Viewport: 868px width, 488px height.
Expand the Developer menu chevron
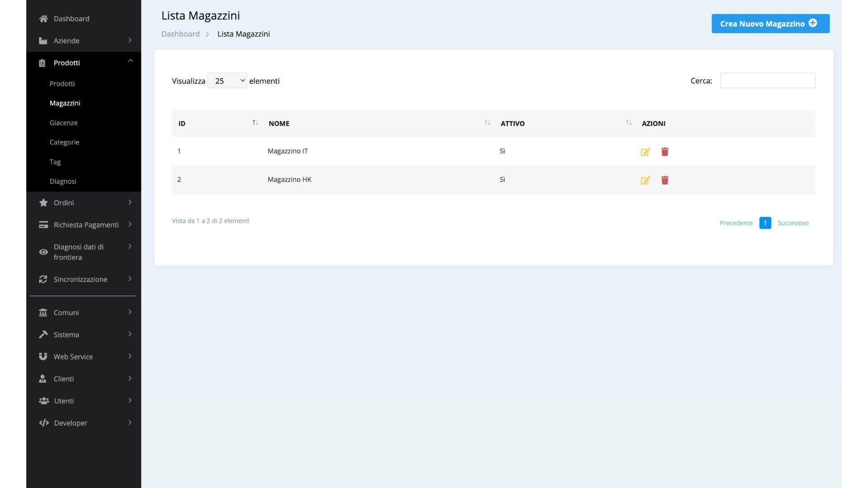[x=130, y=422]
